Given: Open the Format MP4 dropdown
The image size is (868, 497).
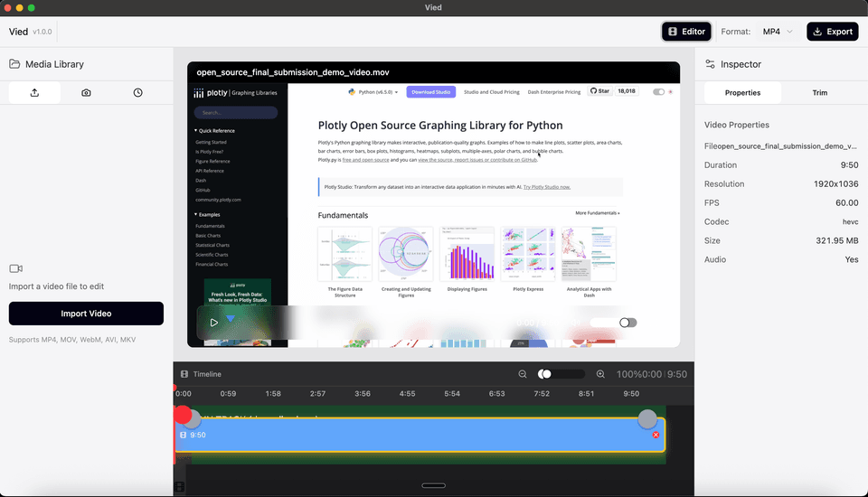Looking at the screenshot, I should click(778, 32).
